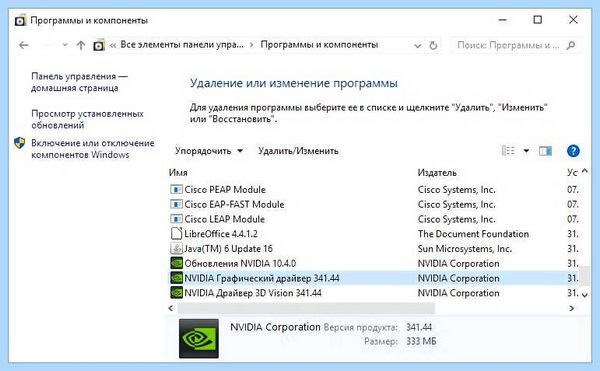Select Cisco LEAP Module icon
600x371 pixels.
176,219
